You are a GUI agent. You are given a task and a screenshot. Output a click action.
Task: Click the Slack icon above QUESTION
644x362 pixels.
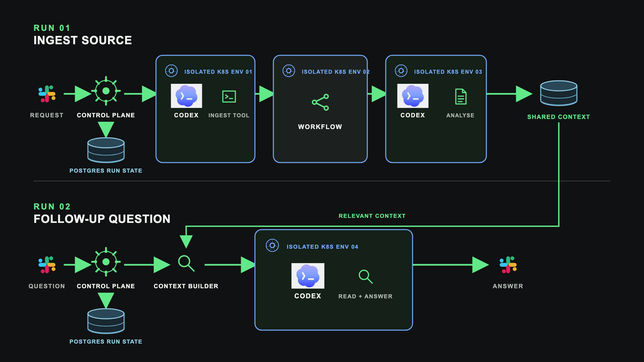click(47, 265)
